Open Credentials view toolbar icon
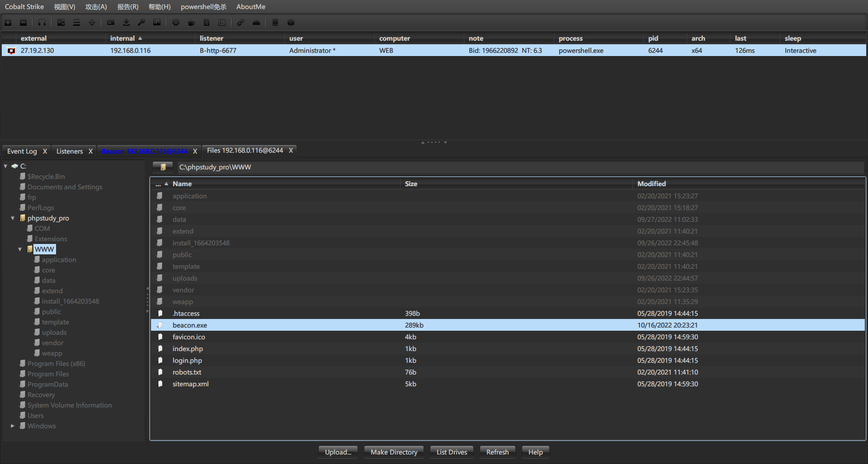This screenshot has width=868, height=464. pyautogui.click(x=111, y=23)
